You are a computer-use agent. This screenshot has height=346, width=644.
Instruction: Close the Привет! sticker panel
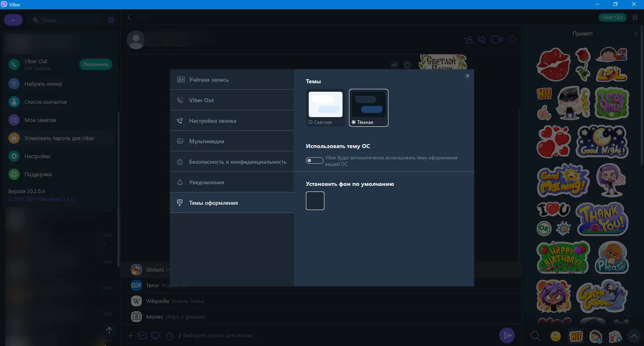636,34
